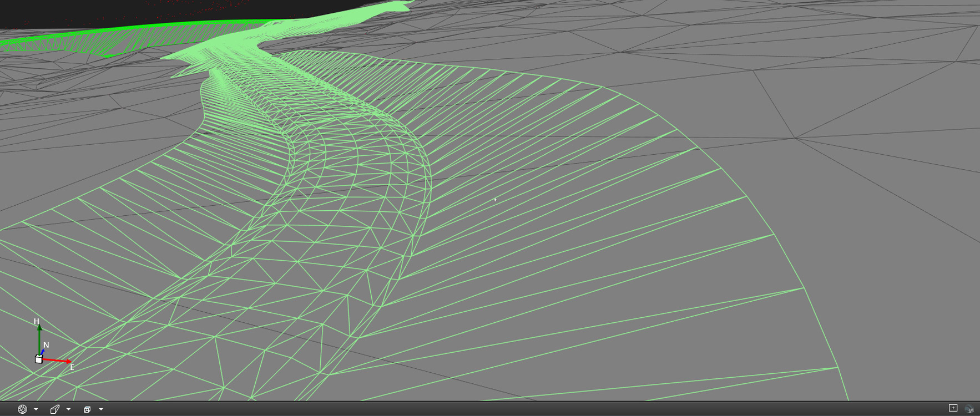Click the globe sync icon at bottom right
Image resolution: width=980 pixels, height=416 pixels.
[x=969, y=409]
